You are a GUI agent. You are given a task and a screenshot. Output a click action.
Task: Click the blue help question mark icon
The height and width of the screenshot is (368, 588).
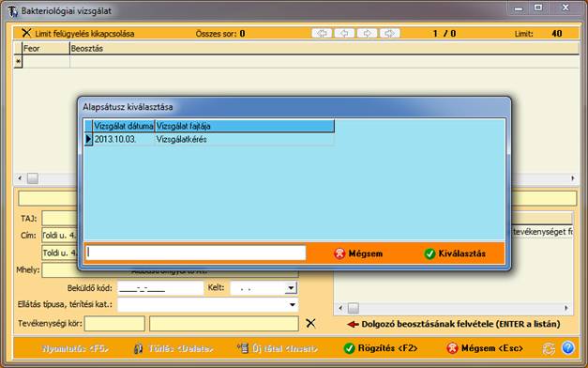click(x=567, y=347)
